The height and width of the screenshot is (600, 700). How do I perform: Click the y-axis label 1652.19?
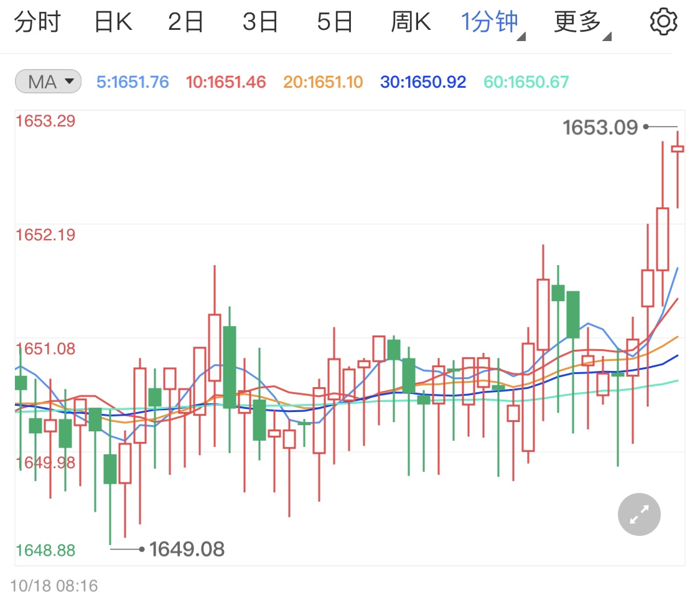pyautogui.click(x=45, y=235)
